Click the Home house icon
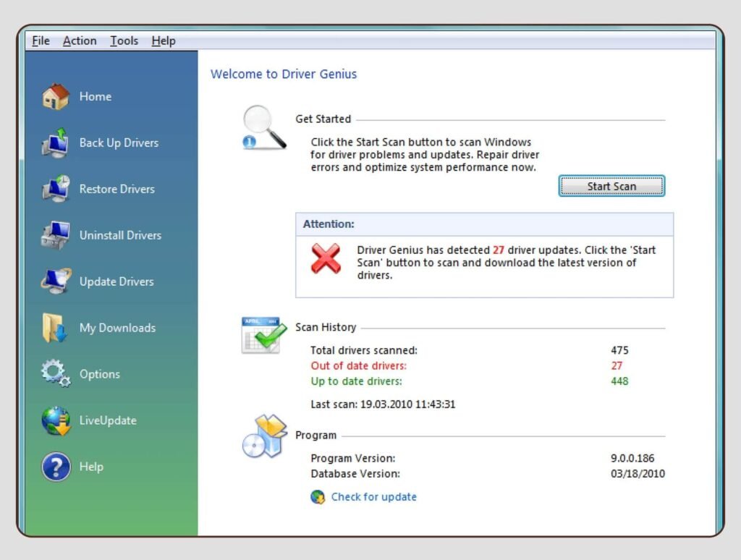The image size is (741, 560). click(x=56, y=96)
